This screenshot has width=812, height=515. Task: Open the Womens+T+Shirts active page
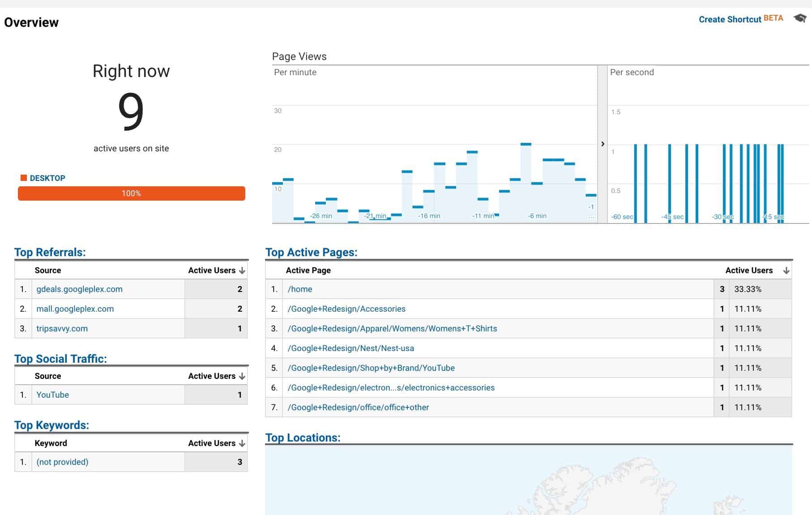click(x=392, y=329)
